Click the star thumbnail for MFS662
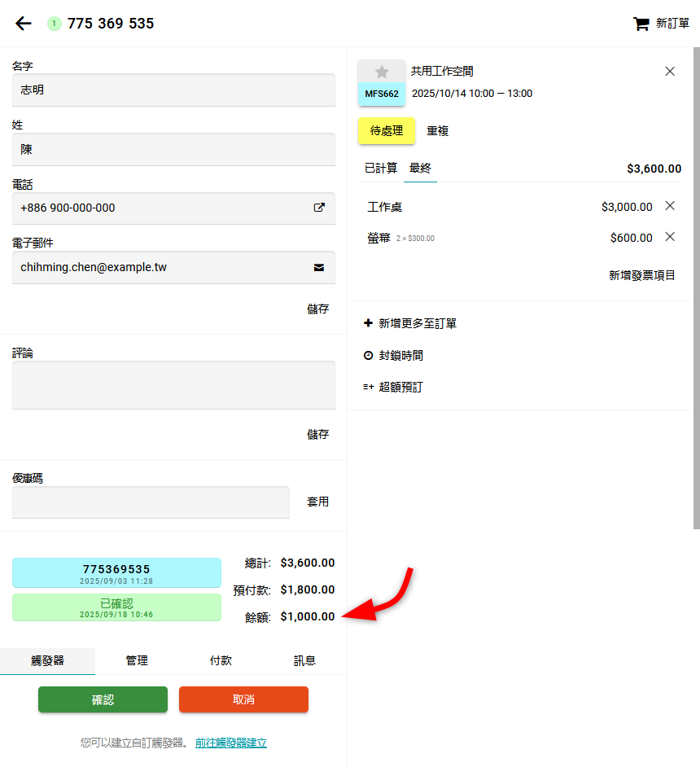This screenshot has height=767, width=700. (382, 72)
